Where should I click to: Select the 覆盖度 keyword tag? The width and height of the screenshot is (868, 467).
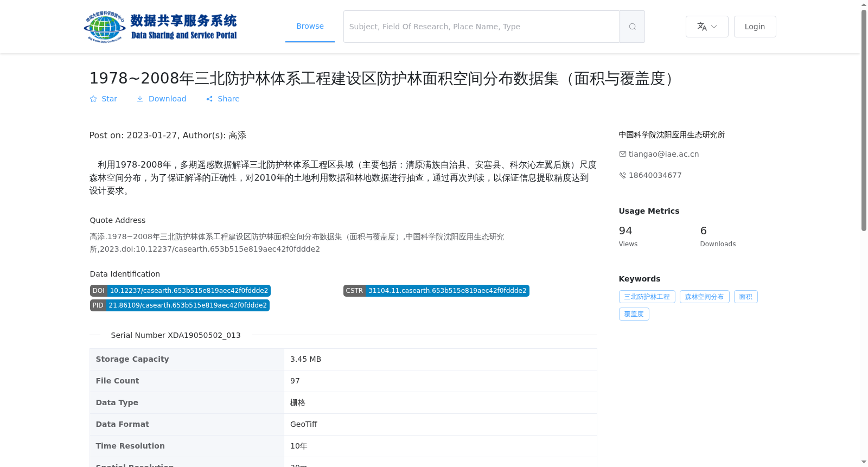click(634, 314)
